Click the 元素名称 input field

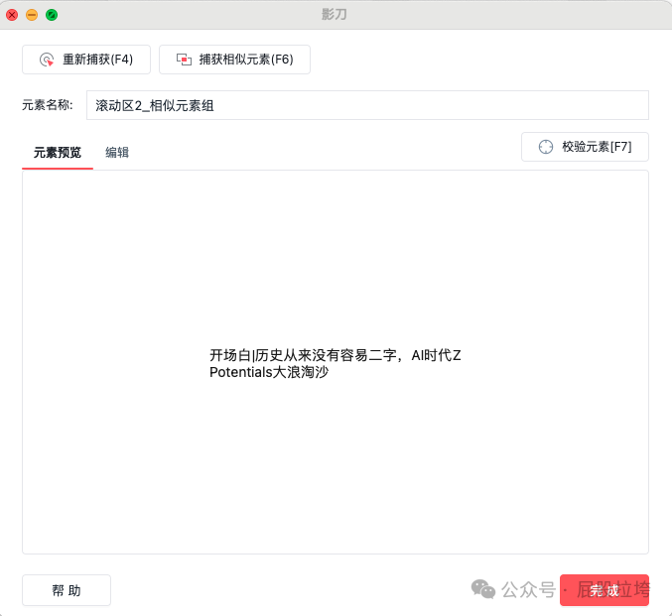tap(367, 105)
